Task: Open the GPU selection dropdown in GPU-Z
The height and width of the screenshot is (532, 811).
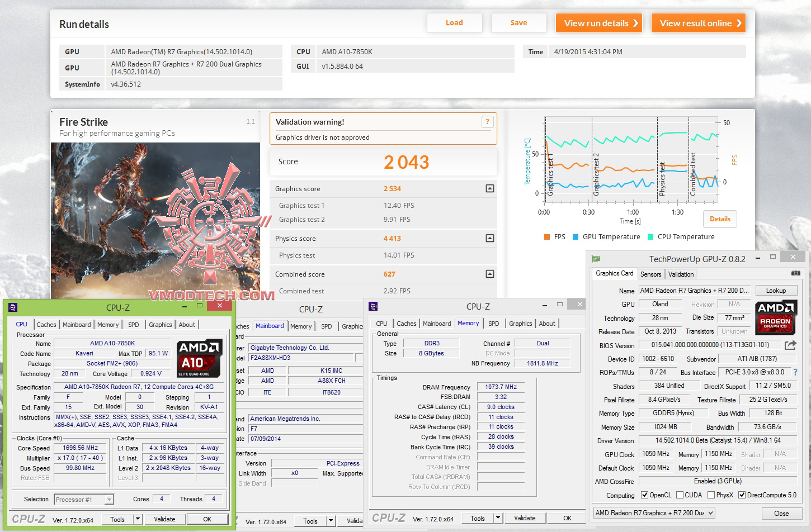Action: pyautogui.click(x=654, y=513)
